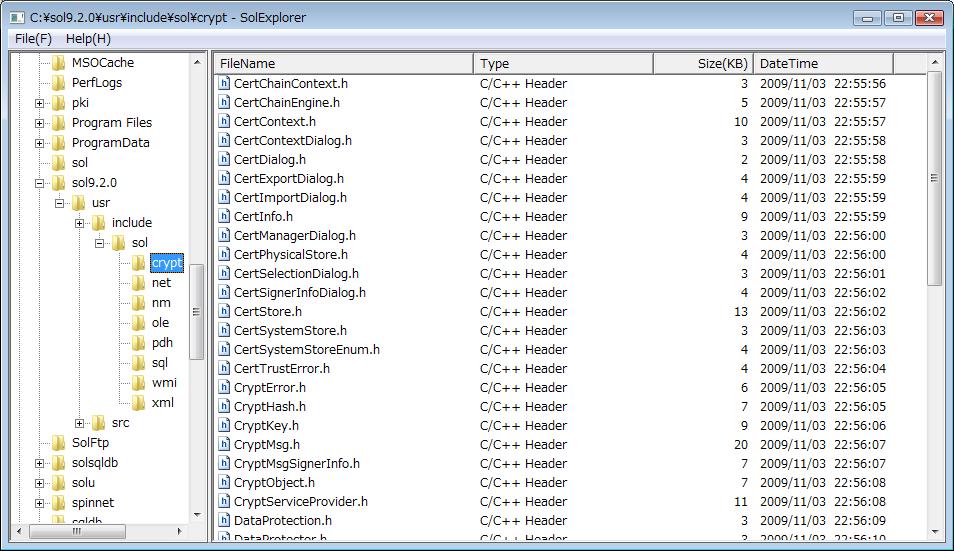This screenshot has height=551, width=954.
Task: Click the SolExplorer title bar app icon
Action: (17, 18)
